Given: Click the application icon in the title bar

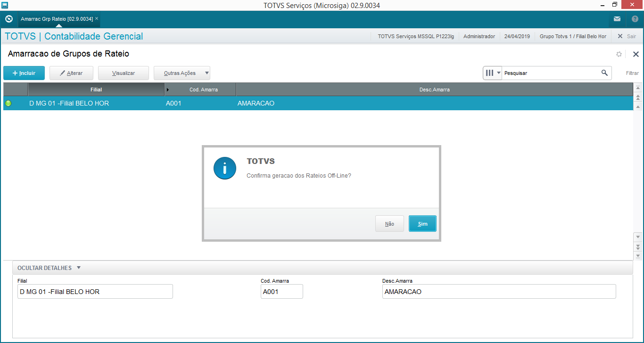Looking at the screenshot, I should tap(5, 5).
